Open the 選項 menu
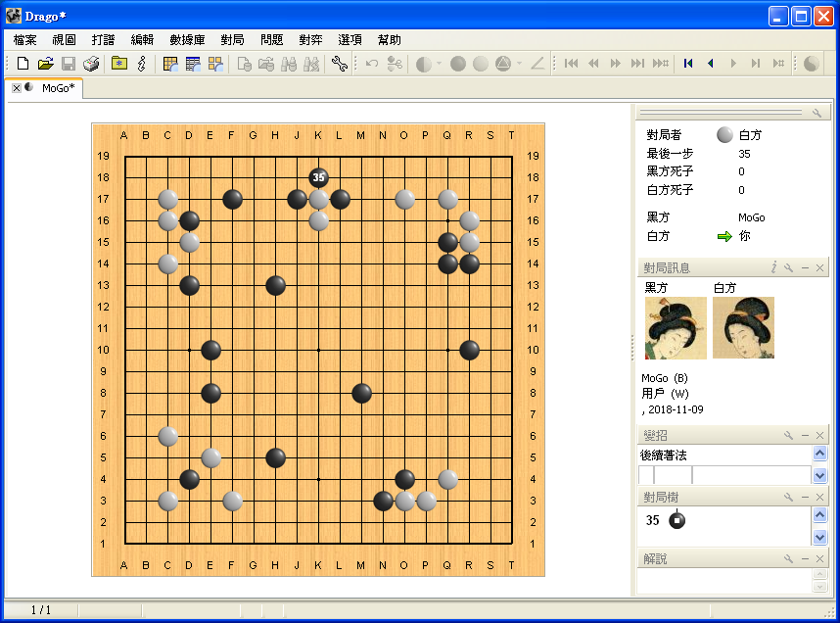This screenshot has width=840, height=623. click(350, 40)
